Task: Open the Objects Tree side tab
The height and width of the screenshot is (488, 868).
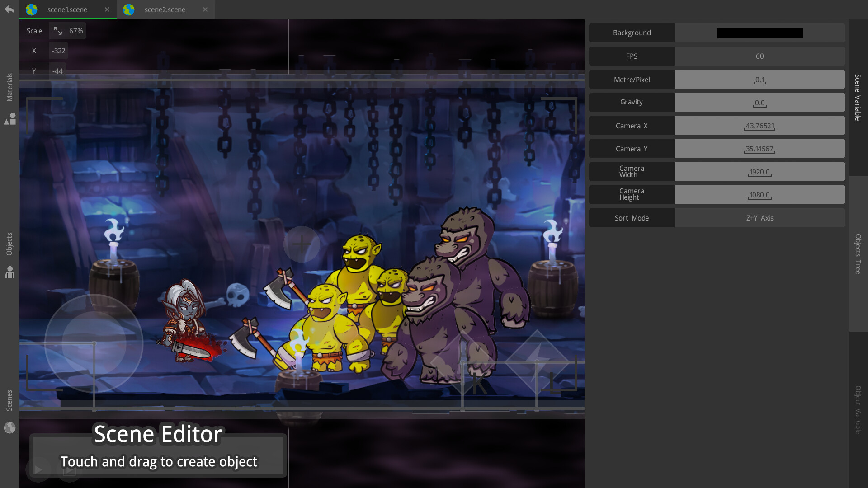Action: pyautogui.click(x=858, y=254)
